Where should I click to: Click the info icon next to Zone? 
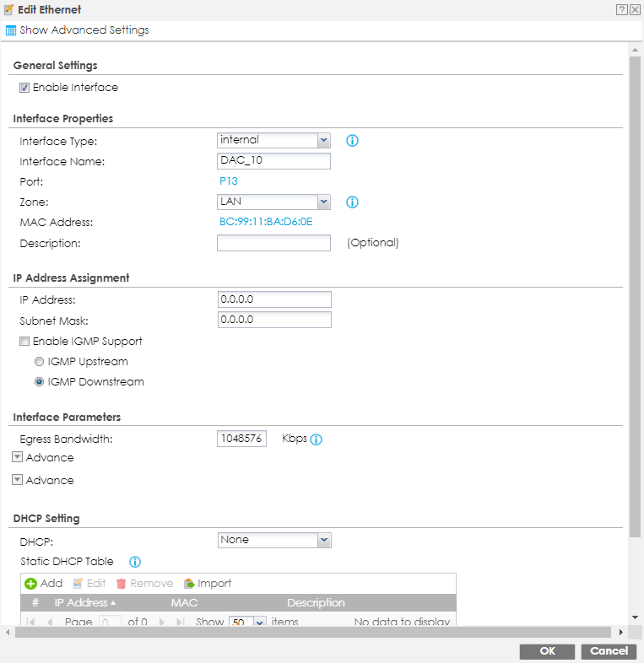353,202
